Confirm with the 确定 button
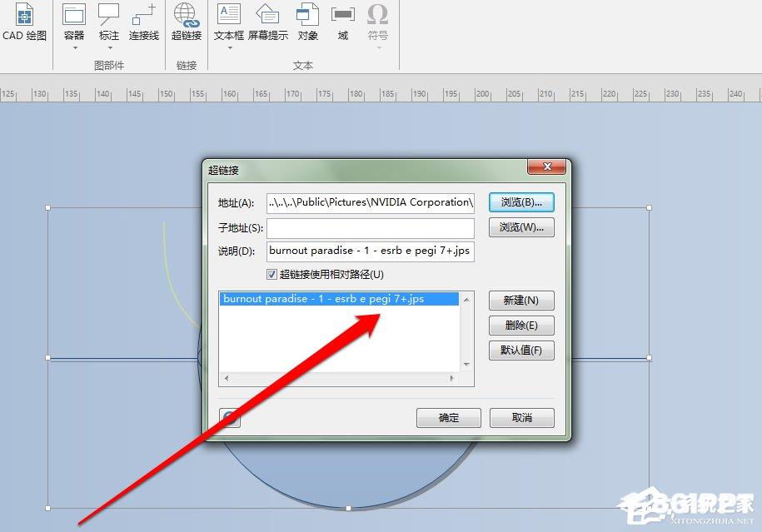The image size is (762, 532). point(449,418)
